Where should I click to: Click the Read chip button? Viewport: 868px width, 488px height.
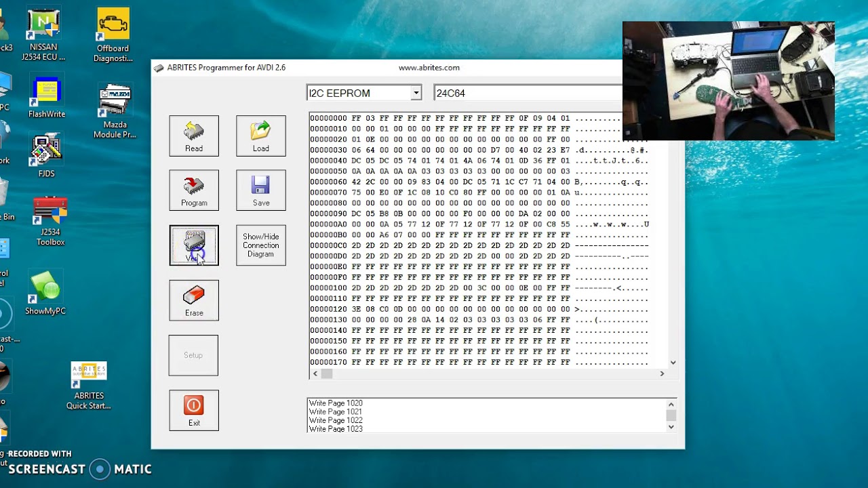(x=194, y=136)
